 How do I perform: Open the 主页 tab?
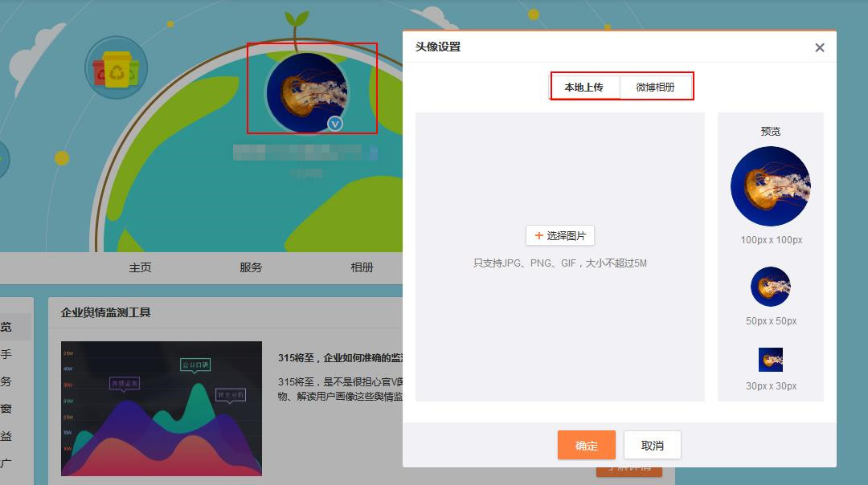pos(140,267)
